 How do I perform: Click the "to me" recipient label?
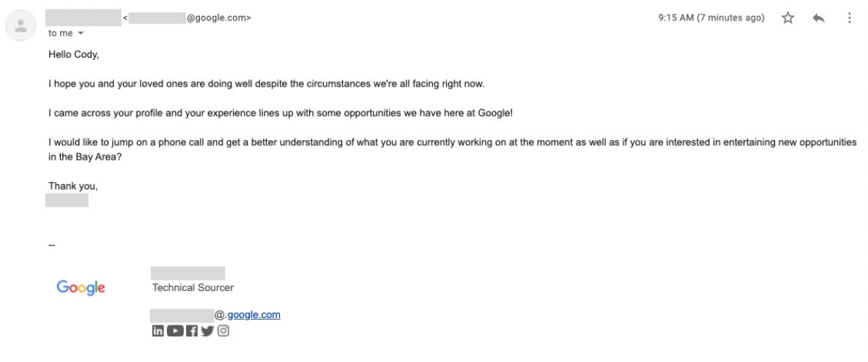[61, 33]
